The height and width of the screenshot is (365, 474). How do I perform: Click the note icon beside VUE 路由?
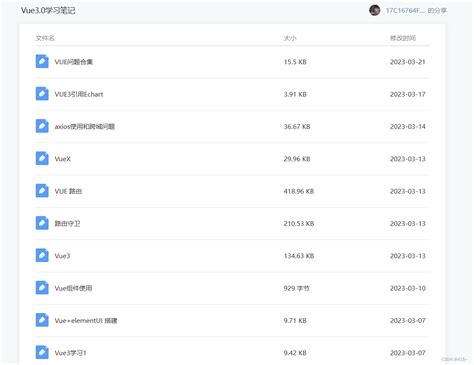[42, 191]
